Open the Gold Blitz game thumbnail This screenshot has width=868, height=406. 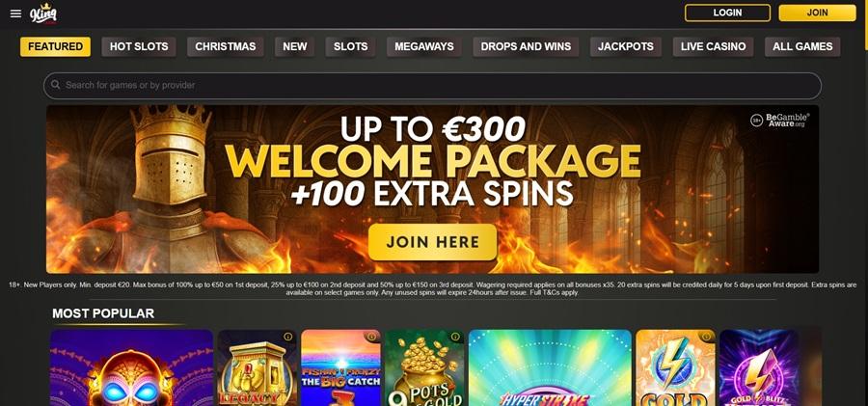point(758,367)
